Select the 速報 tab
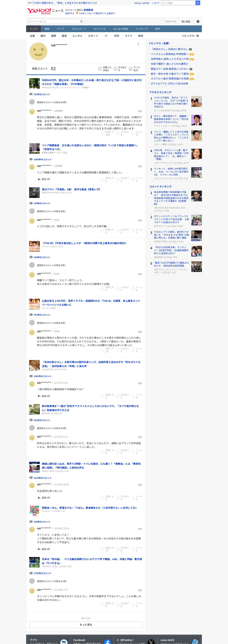The height and width of the screenshot is (644, 228). (x=47, y=29)
